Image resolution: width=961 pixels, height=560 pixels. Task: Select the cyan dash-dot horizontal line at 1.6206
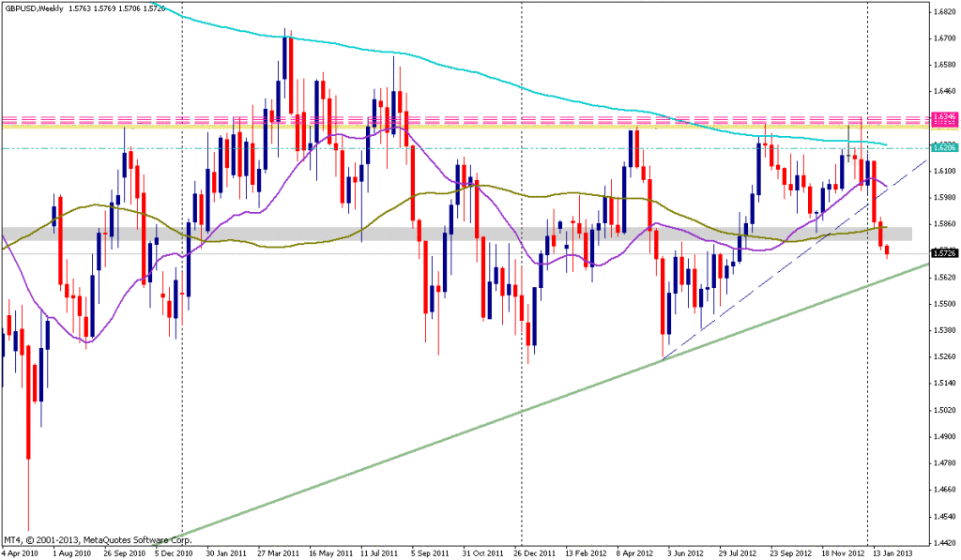click(x=469, y=148)
